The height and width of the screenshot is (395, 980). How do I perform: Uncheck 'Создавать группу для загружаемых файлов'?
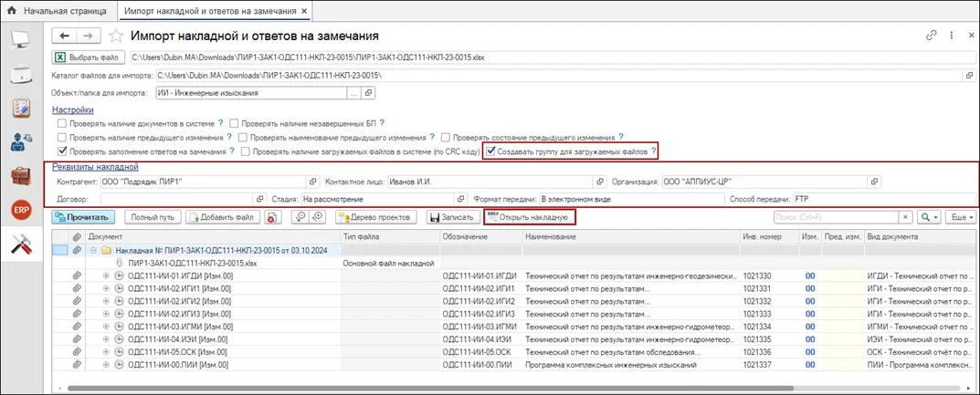tap(491, 151)
